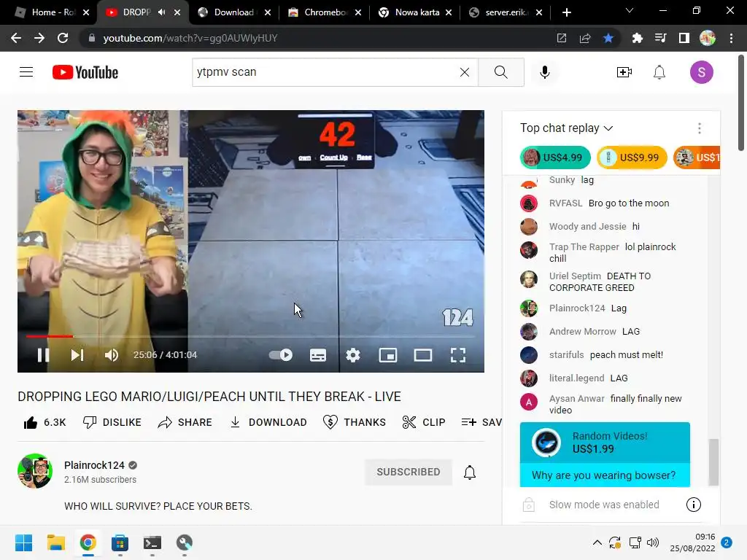Open the Create video menu
The height and width of the screenshot is (560, 747).
pyautogui.click(x=624, y=72)
